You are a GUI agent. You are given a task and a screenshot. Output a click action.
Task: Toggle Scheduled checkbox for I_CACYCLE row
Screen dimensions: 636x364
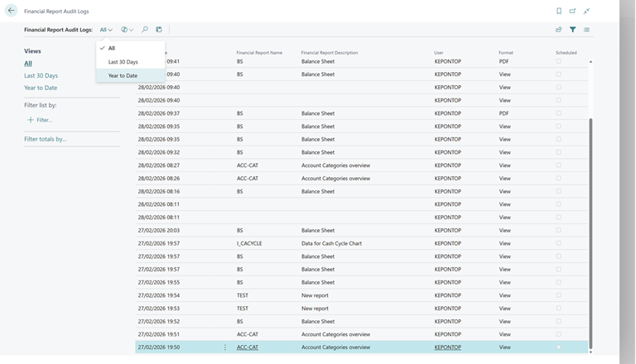558,243
